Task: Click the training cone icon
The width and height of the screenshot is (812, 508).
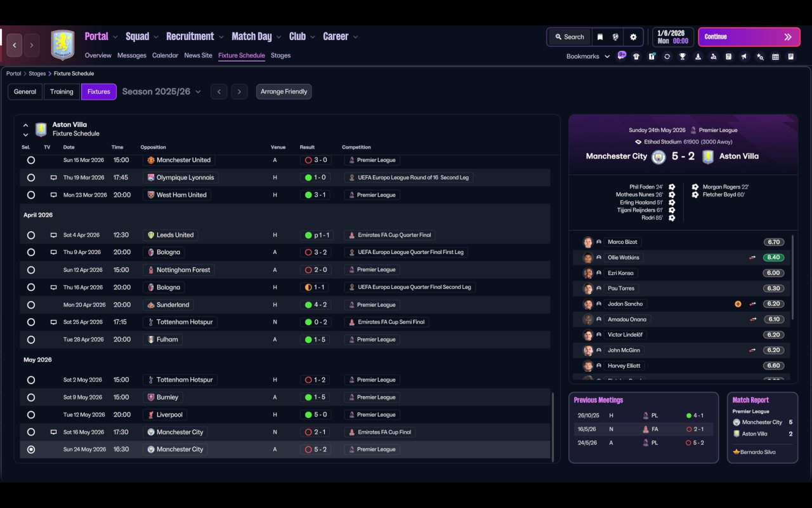Action: pyautogui.click(x=698, y=57)
